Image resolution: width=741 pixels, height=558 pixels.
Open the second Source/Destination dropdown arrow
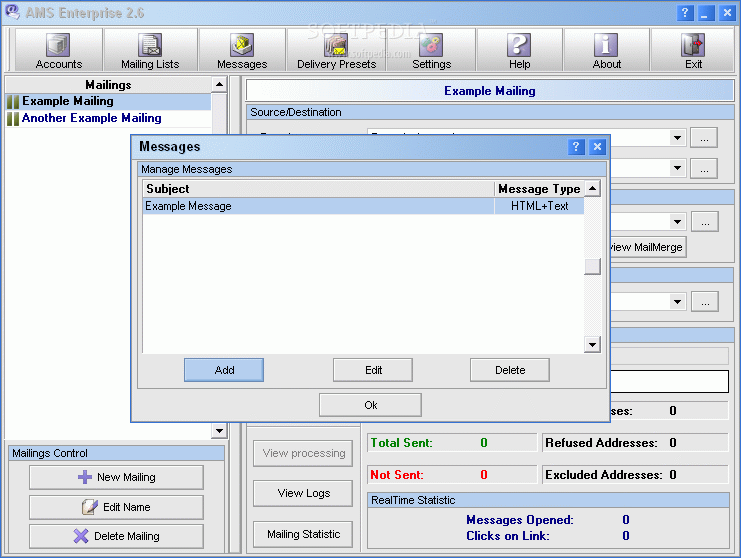[x=677, y=168]
